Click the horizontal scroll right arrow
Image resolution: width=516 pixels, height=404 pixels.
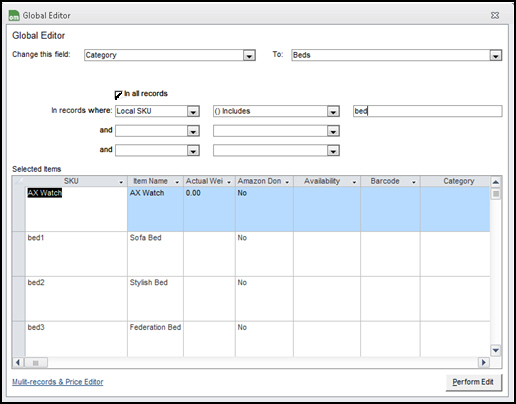[484, 362]
